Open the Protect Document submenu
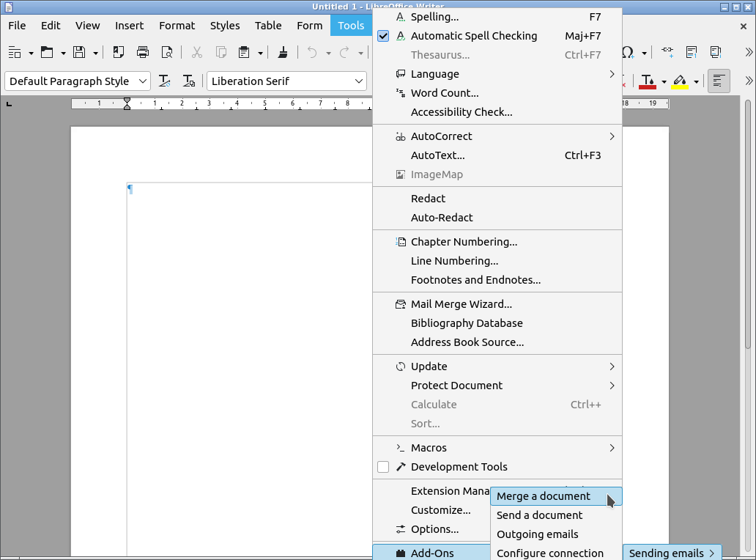The image size is (756, 560). click(x=497, y=386)
